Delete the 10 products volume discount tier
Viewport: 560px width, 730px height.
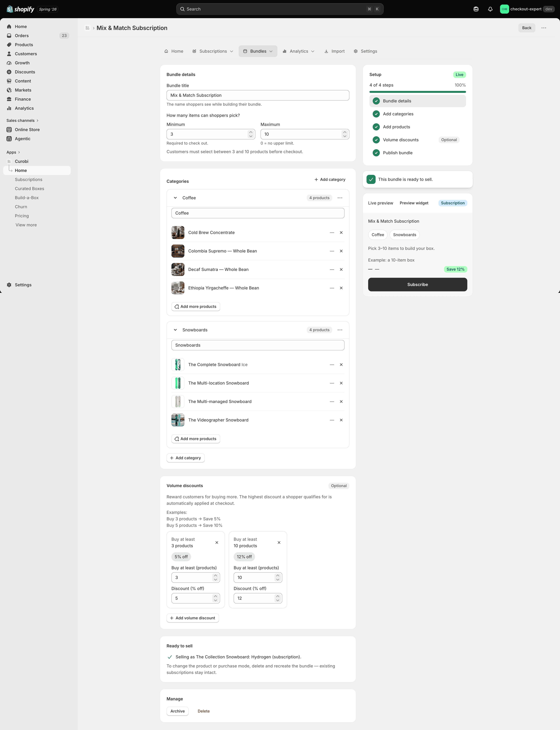pyautogui.click(x=279, y=543)
